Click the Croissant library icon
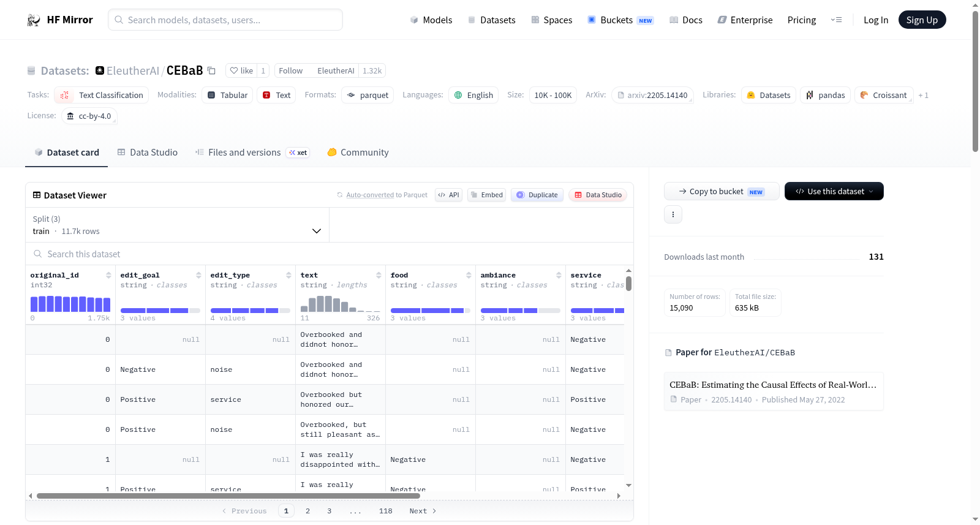The image size is (980, 525). coord(864,95)
